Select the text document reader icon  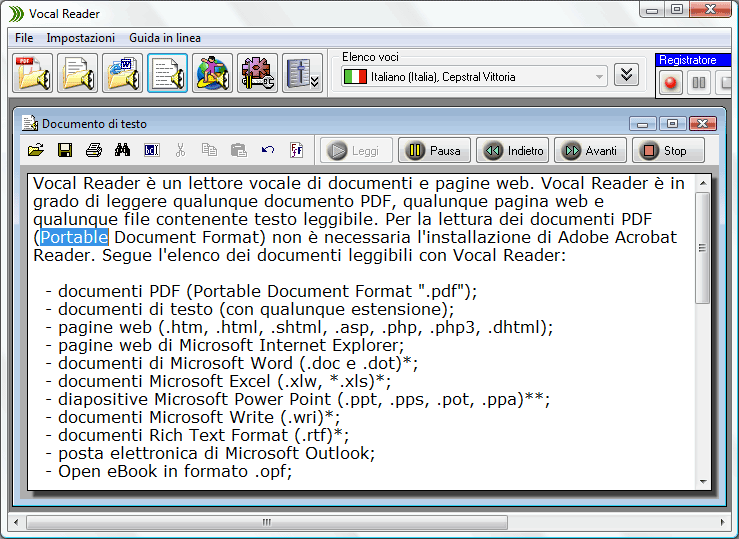pyautogui.click(x=167, y=73)
